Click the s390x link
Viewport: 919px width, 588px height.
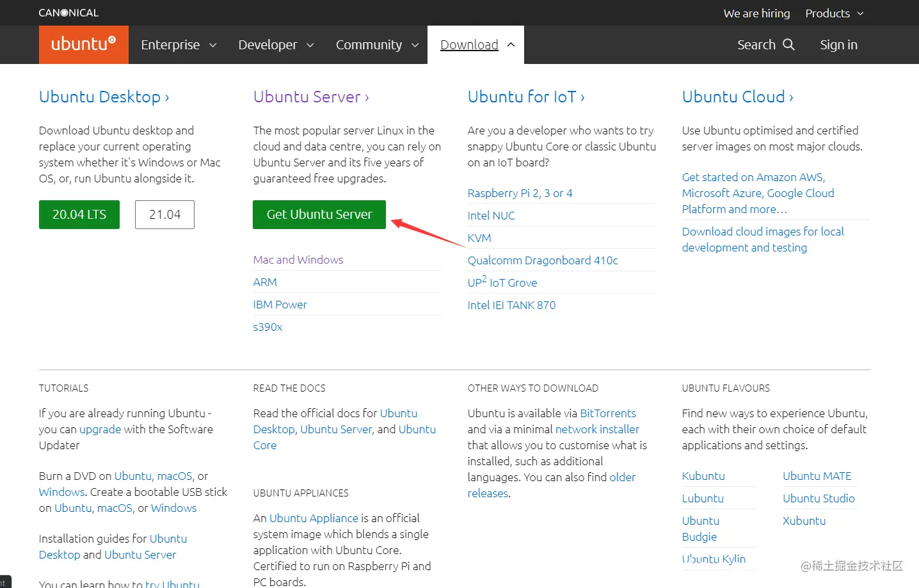pyautogui.click(x=268, y=327)
